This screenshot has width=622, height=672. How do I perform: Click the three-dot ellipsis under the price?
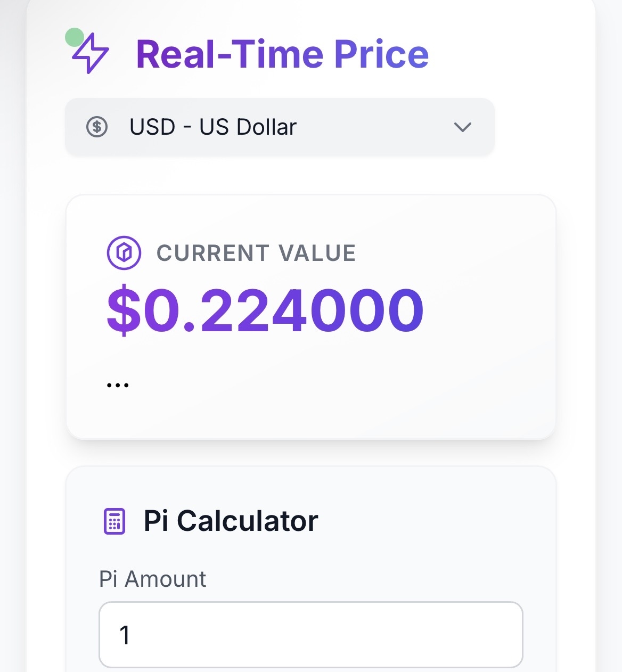click(x=118, y=385)
